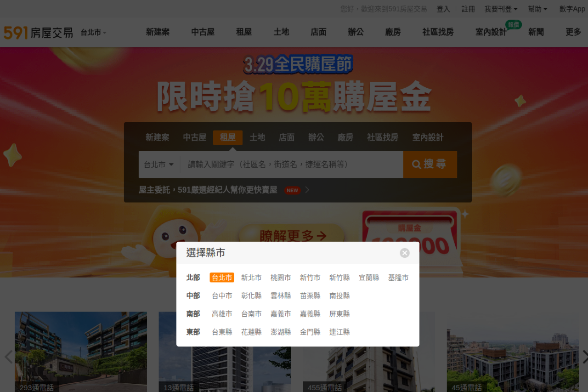Expand the 幫助 help menu
588x392 pixels.
click(x=537, y=9)
